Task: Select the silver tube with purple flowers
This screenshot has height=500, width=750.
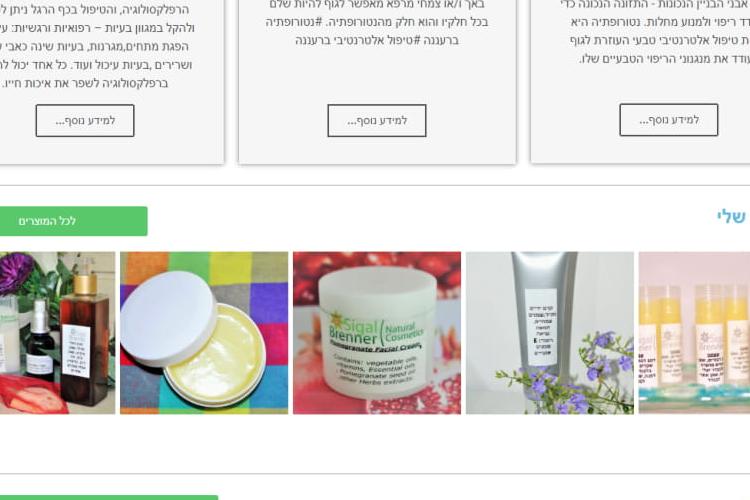Action: [x=550, y=333]
